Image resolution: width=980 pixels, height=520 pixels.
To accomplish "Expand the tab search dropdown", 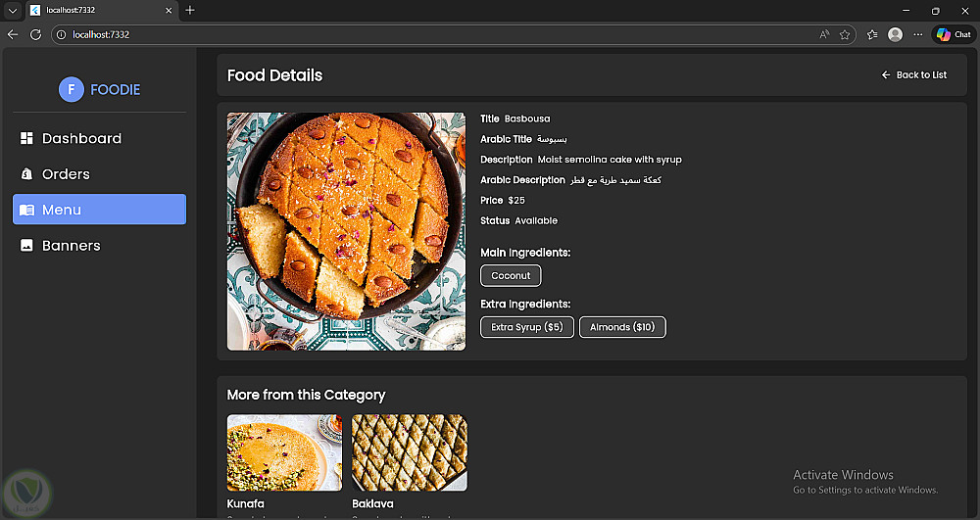I will 13,10.
